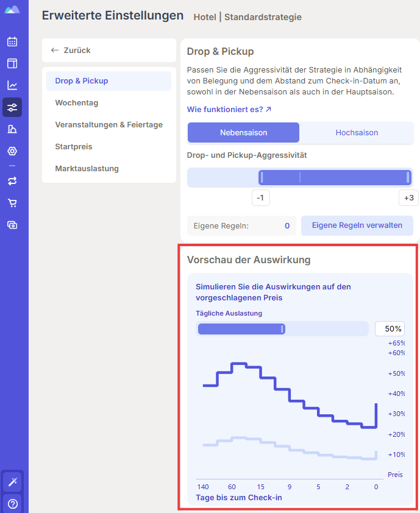Click the magic wand icon
The width and height of the screenshot is (420, 513).
click(12, 482)
